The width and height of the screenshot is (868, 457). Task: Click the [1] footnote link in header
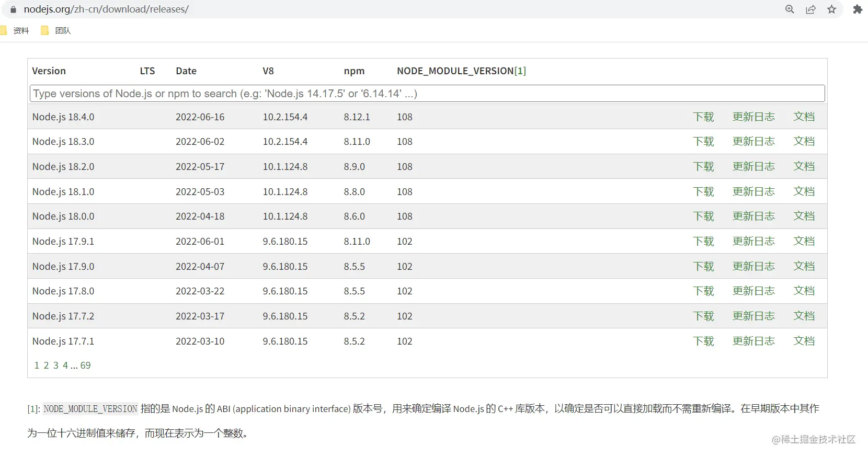[x=520, y=71]
